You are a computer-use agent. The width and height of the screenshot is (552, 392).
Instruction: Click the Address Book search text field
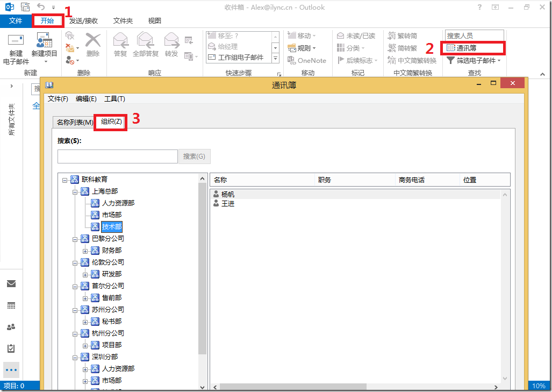pyautogui.click(x=118, y=156)
